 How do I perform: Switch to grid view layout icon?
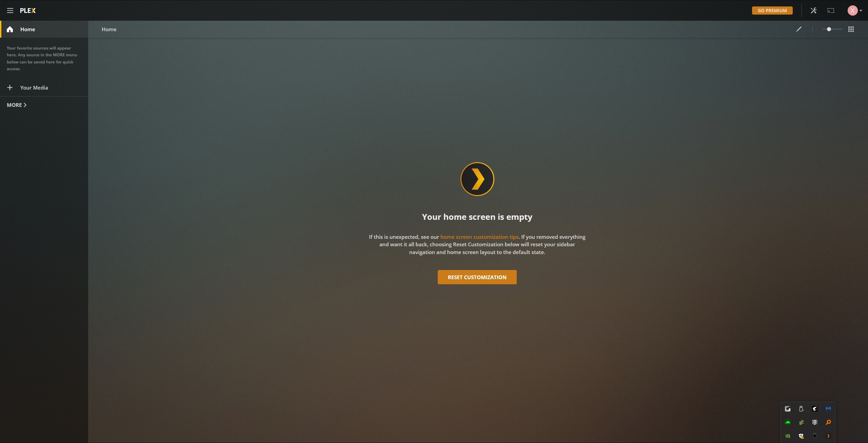[851, 29]
